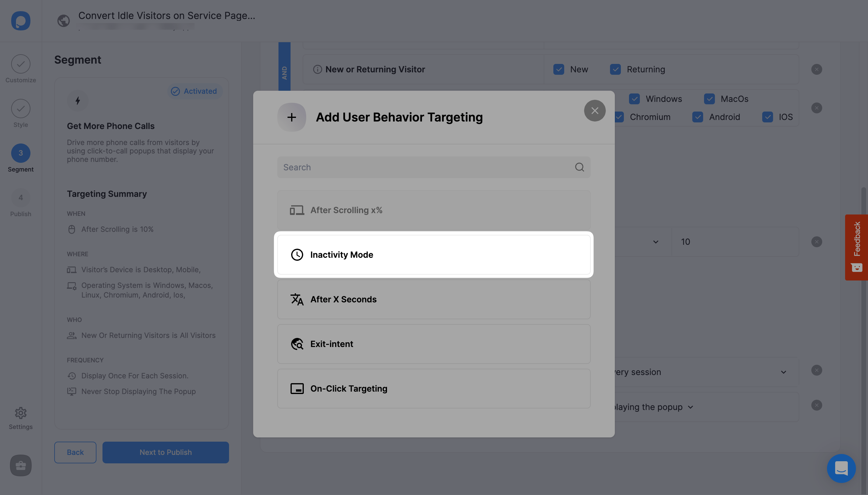Click the Back button

75,452
